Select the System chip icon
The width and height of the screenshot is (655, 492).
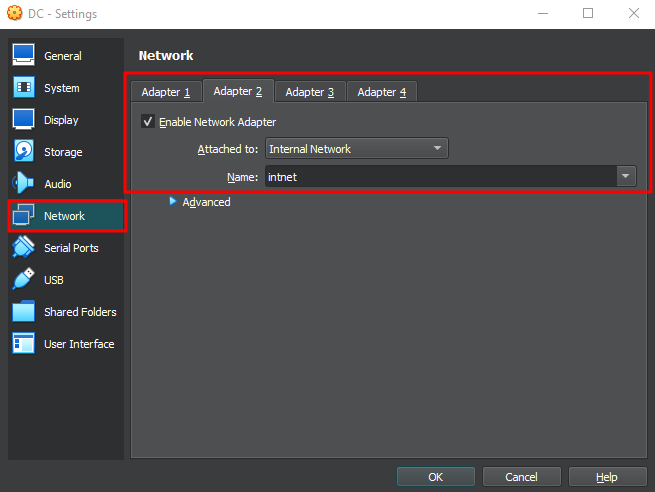pos(24,88)
